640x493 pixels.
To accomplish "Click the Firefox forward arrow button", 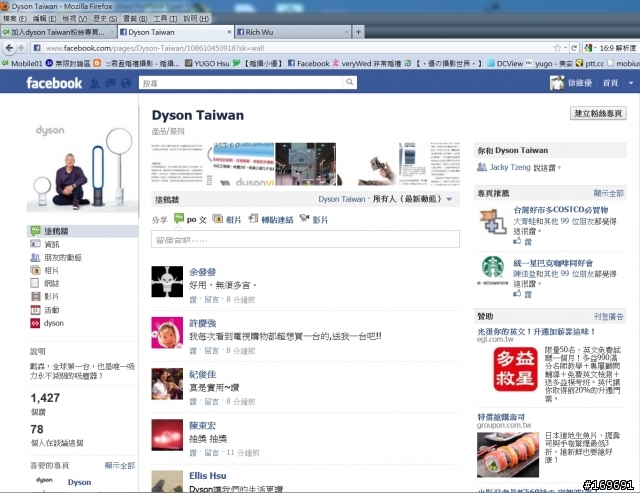I will pyautogui.click(x=21, y=48).
